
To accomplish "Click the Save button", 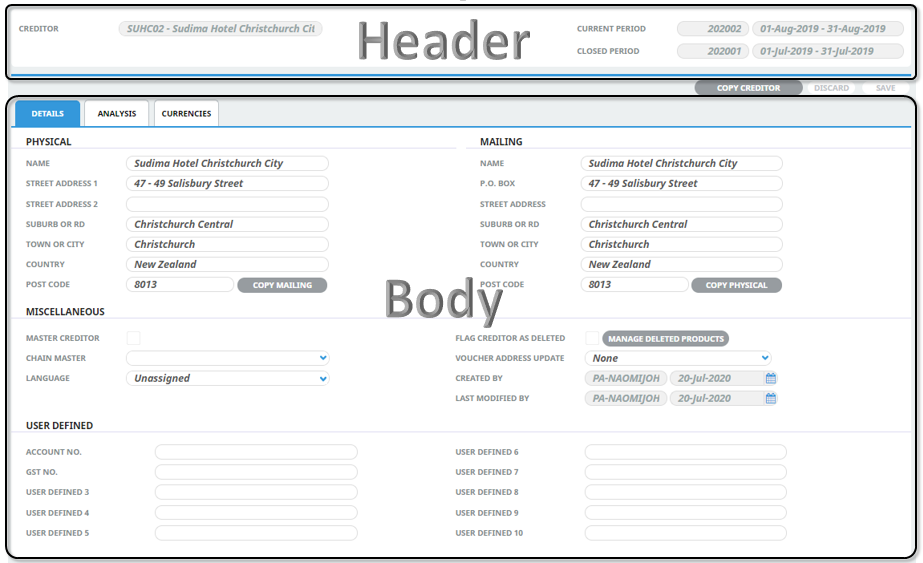I will (885, 88).
